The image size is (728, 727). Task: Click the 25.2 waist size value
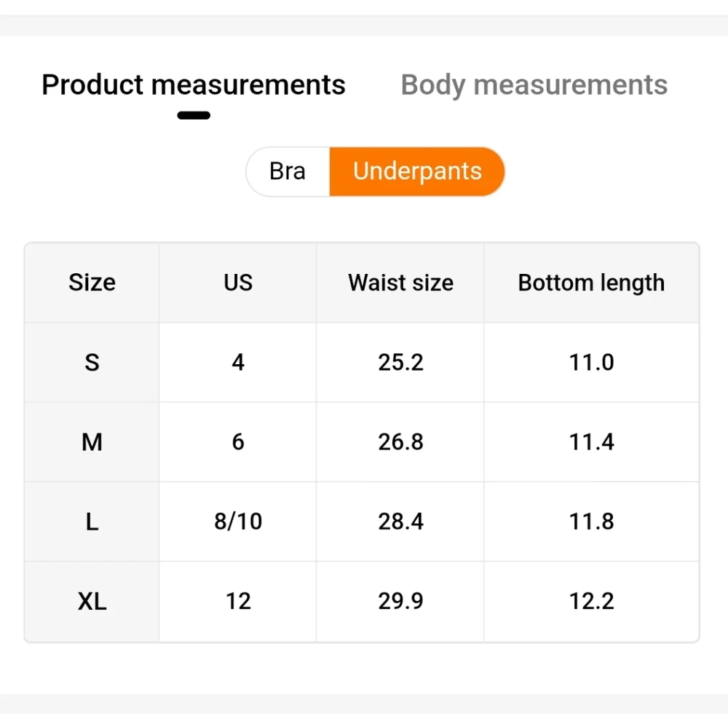click(x=400, y=362)
